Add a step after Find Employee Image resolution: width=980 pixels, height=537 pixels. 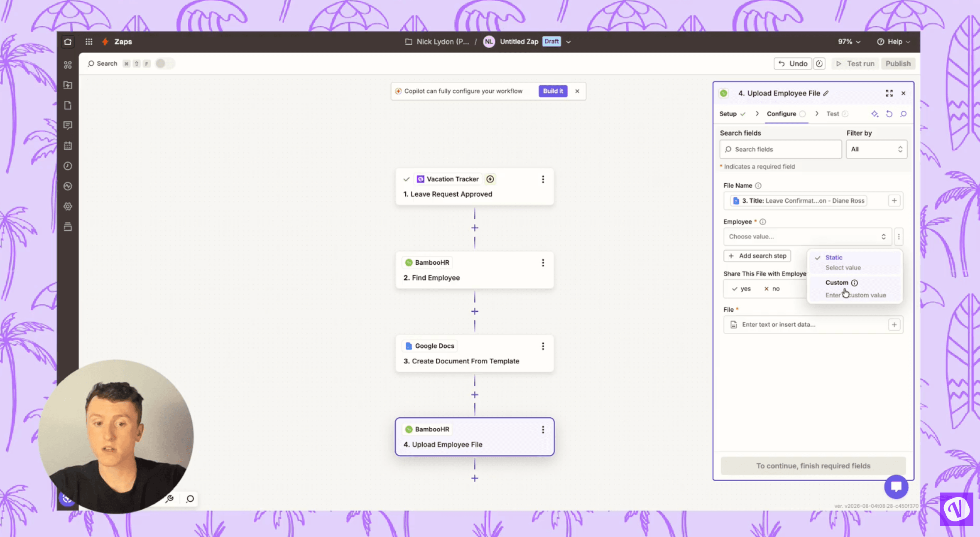coord(475,312)
